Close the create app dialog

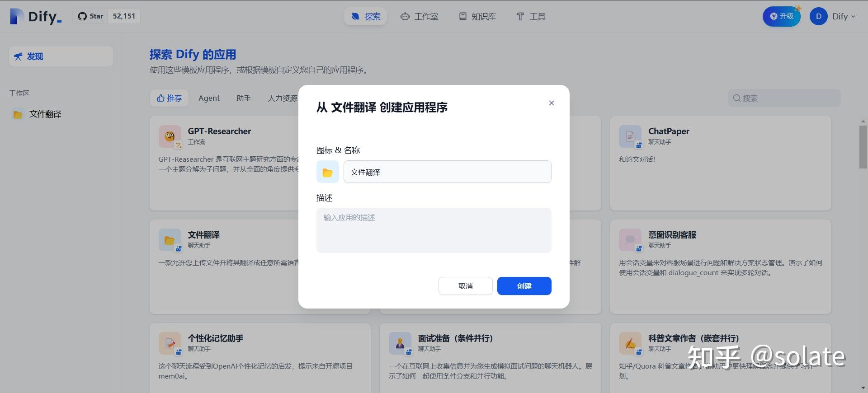(x=552, y=103)
